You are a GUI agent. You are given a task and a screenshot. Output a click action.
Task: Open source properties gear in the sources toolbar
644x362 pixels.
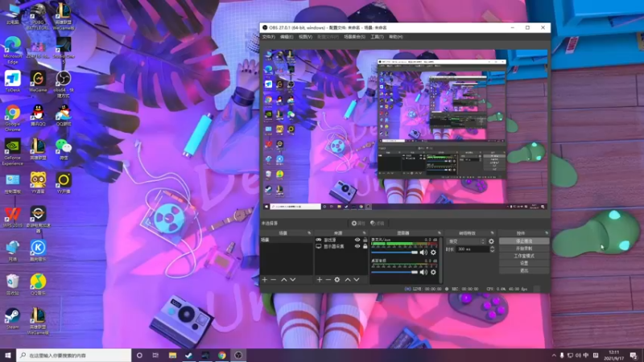coord(337,279)
